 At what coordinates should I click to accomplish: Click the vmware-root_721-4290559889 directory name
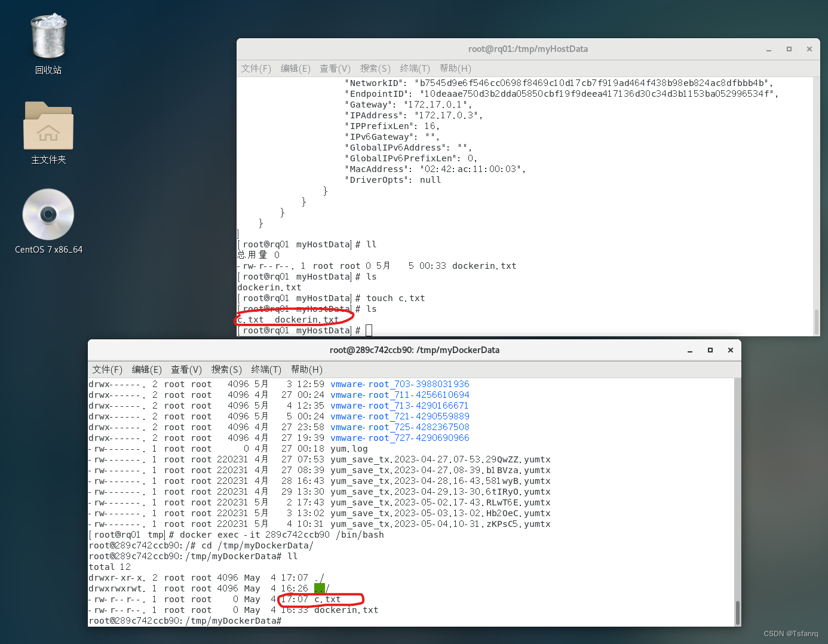[400, 416]
